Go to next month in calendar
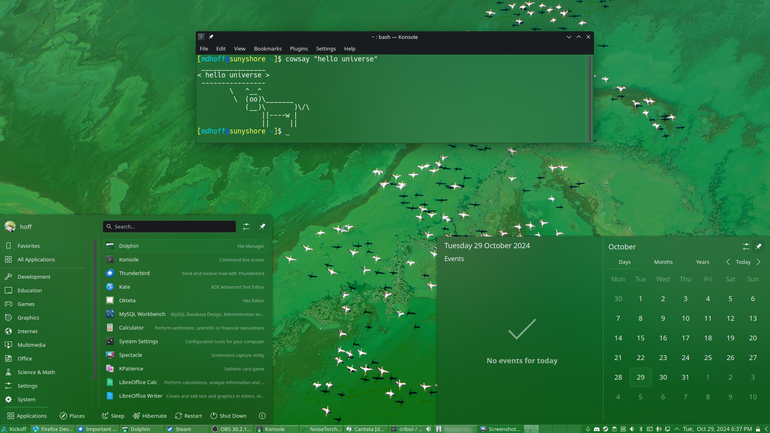This screenshot has height=433, width=770. [759, 262]
